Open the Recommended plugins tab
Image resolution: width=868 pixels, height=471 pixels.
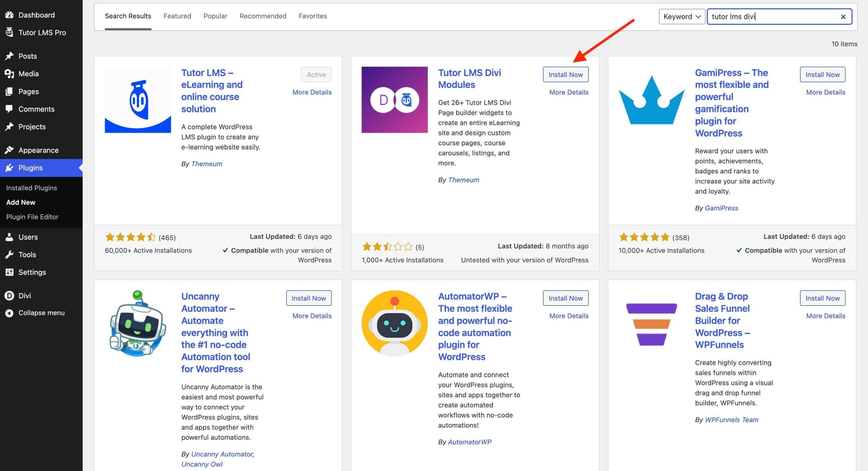(263, 16)
